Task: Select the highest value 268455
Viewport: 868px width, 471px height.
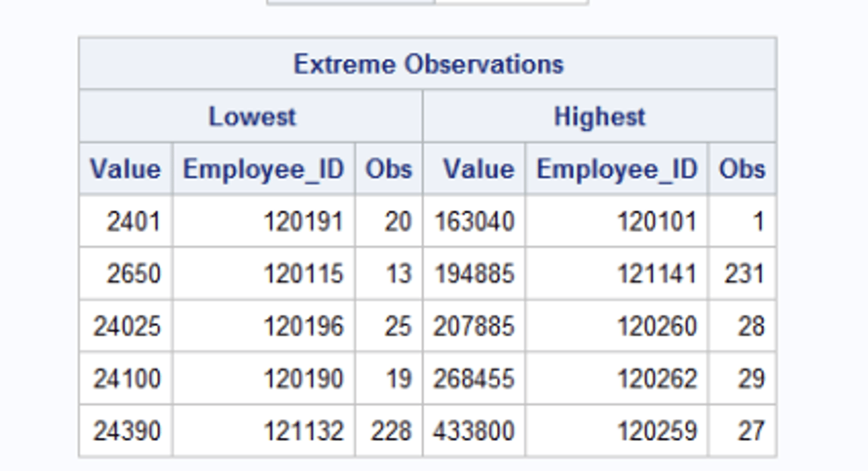Action: point(474,379)
